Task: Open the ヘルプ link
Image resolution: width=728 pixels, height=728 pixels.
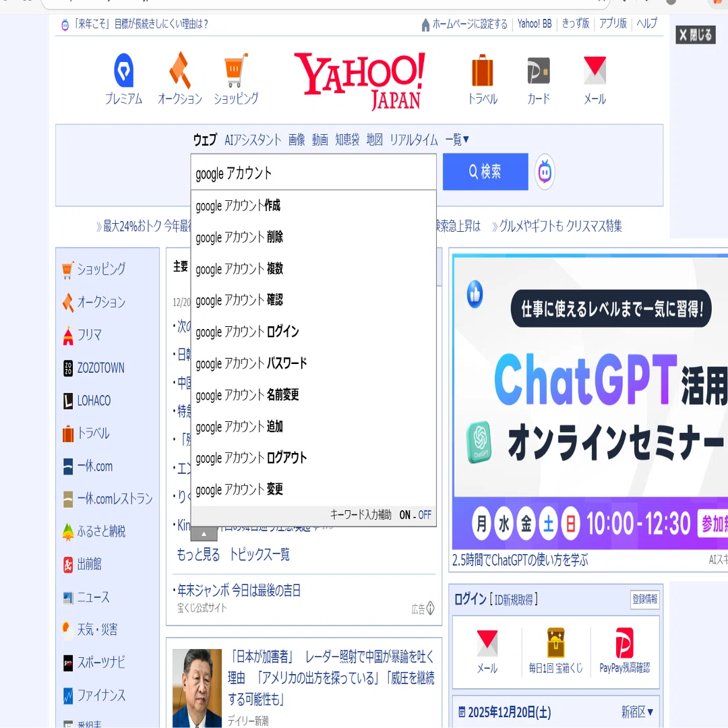Action: 646,23
